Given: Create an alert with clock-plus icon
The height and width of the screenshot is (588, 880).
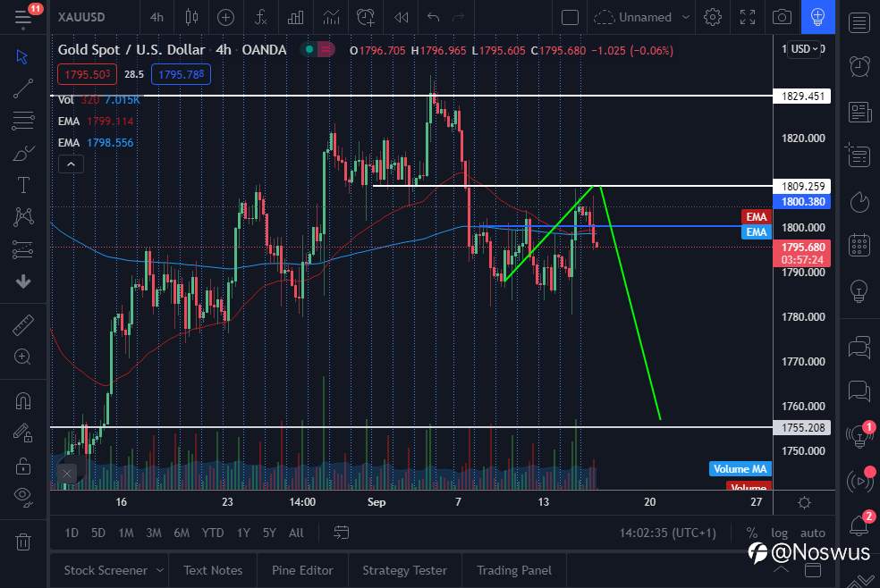Looking at the screenshot, I should click(366, 17).
